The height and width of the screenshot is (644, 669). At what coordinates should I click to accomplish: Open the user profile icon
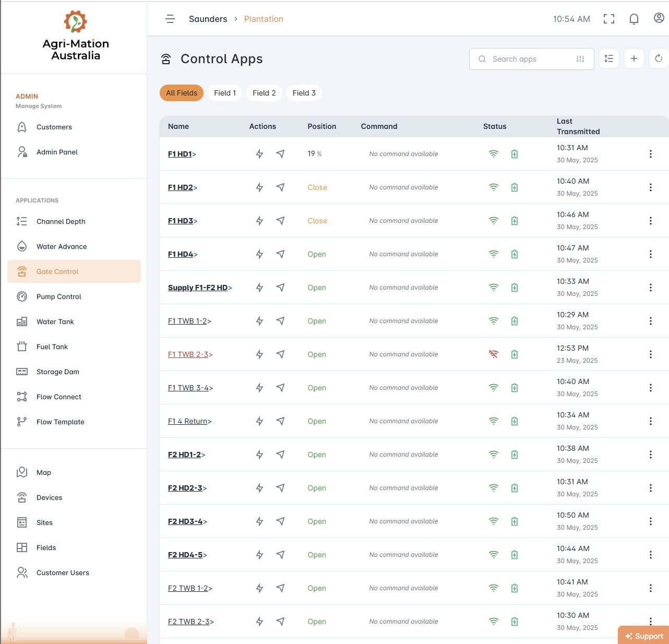659,18
